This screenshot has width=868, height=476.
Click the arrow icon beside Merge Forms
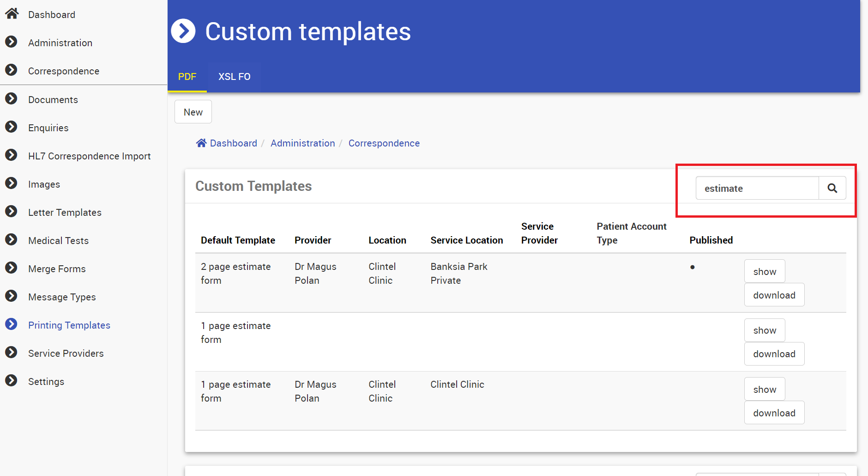point(11,268)
